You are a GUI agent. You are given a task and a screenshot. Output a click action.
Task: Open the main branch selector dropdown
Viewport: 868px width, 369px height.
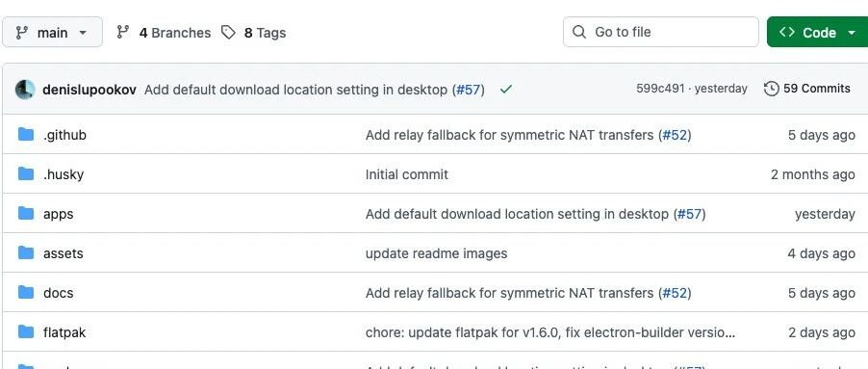click(x=52, y=32)
